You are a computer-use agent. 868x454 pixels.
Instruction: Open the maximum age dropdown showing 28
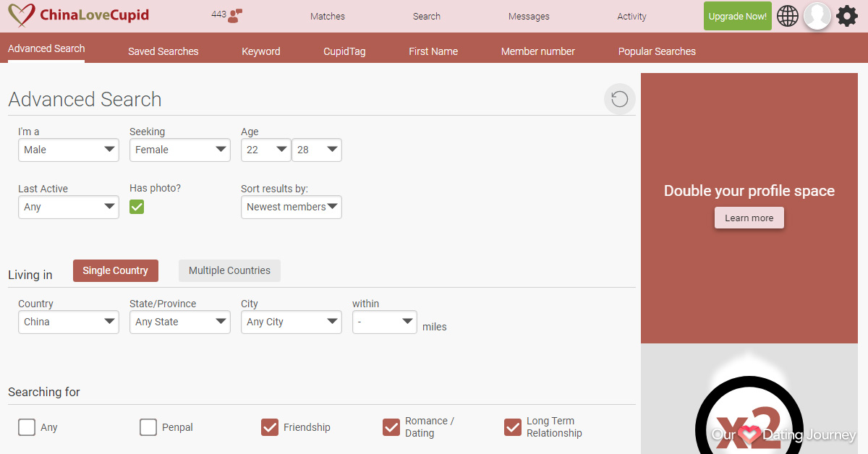click(x=317, y=150)
